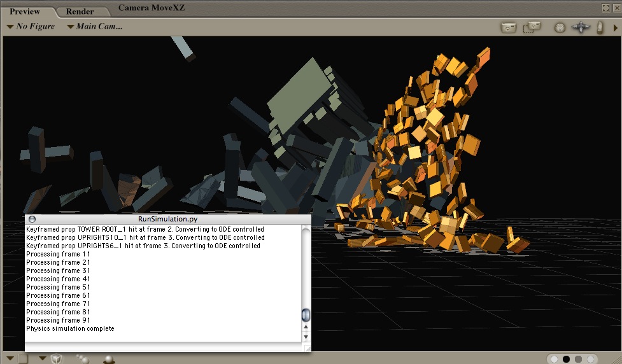Click the right-pointing arrow at toolbar end
Viewport: 622px width, 364px height.
tap(616, 28)
